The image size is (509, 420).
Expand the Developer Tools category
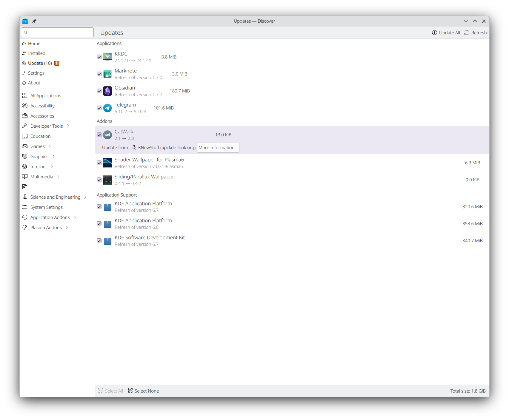68,126
